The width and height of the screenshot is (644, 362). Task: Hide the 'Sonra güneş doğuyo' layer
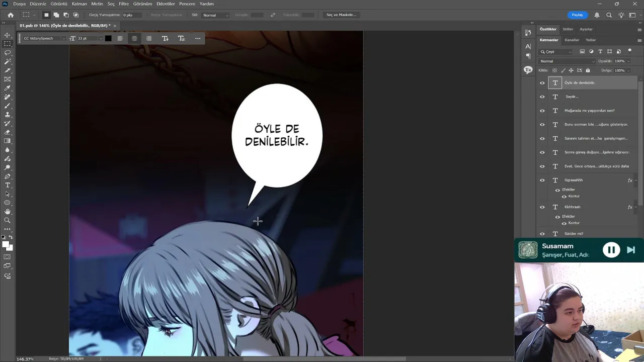[x=542, y=152]
